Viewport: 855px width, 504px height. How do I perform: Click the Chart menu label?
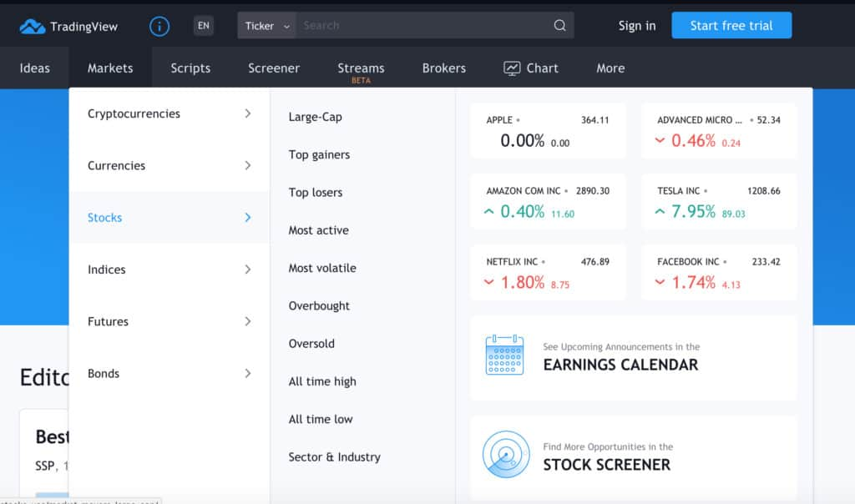pos(542,68)
